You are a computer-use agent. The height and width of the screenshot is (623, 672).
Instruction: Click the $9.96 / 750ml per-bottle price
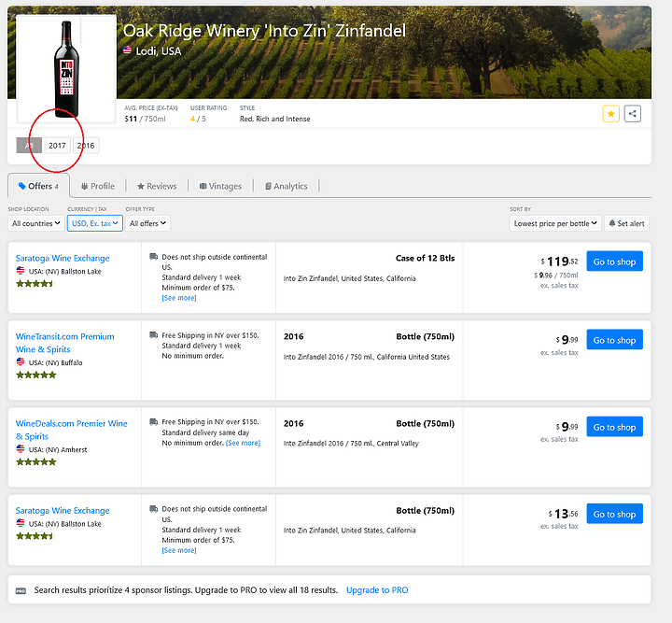(x=556, y=276)
